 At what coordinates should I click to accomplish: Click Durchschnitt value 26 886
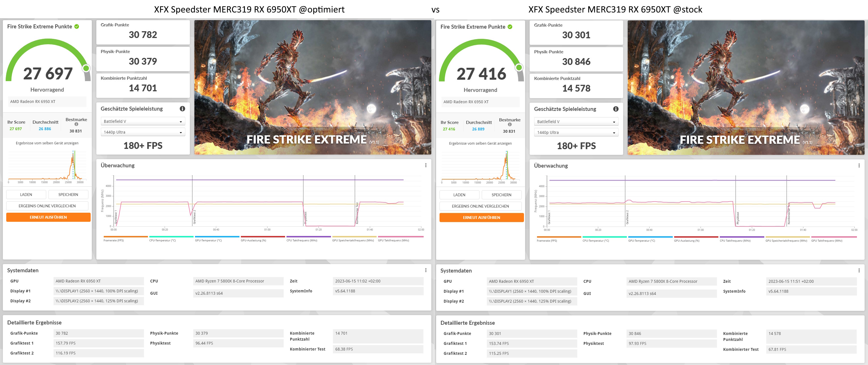pyautogui.click(x=45, y=129)
